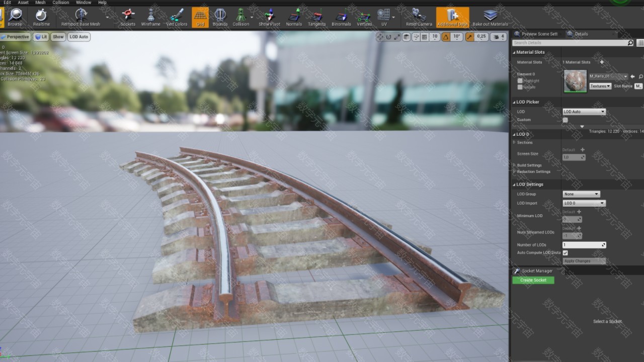The image size is (644, 362).
Task: Enable the Highlight checkbox for Element 0
Action: click(520, 80)
